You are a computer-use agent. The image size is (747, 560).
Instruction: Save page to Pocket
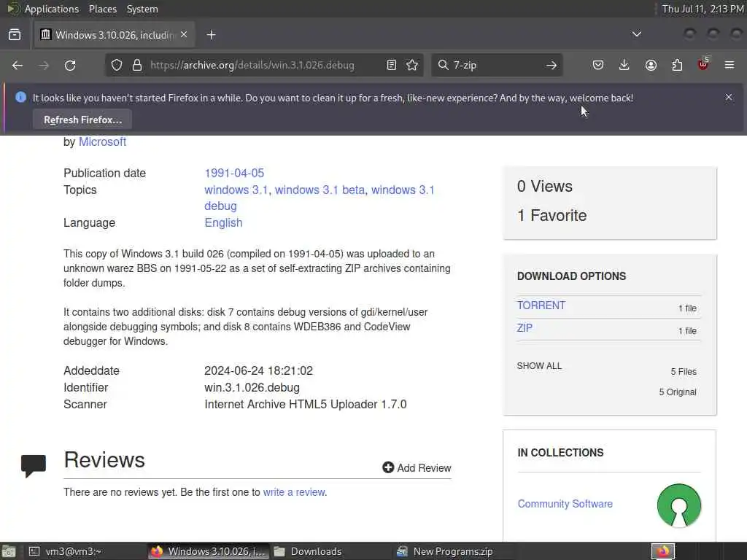click(x=598, y=65)
